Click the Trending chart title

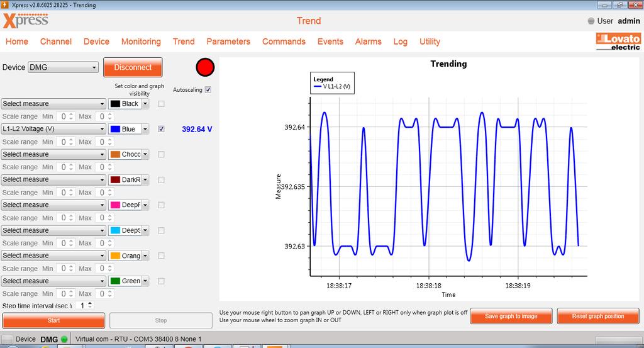pos(448,64)
